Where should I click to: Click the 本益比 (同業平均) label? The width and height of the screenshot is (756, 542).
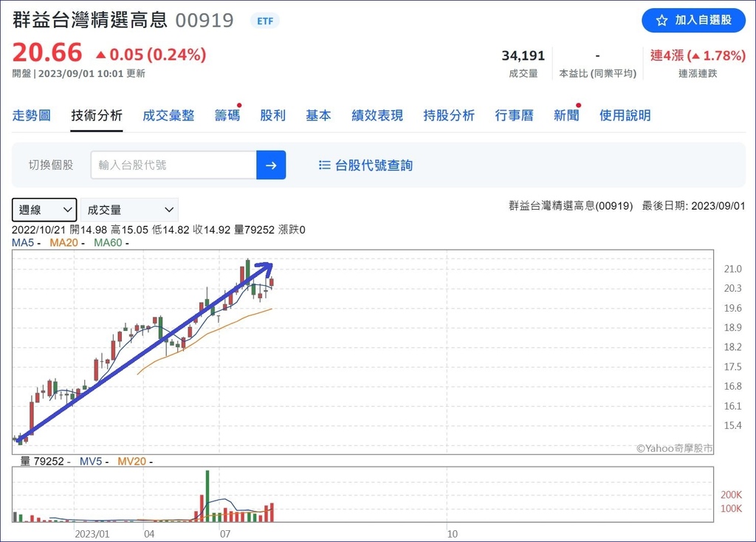(598, 73)
